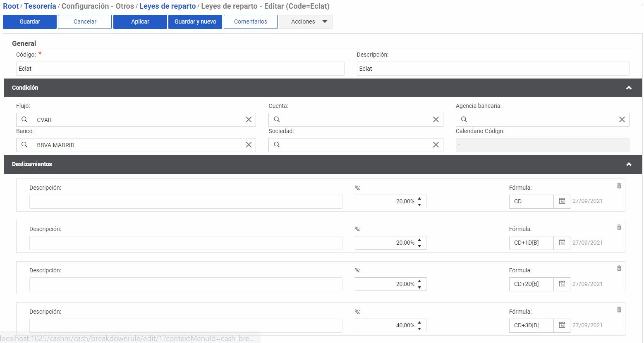Image resolution: width=644 pixels, height=343 pixels.
Task: Trash the CD+2D[B] deslizamiento row
Action: tap(619, 269)
